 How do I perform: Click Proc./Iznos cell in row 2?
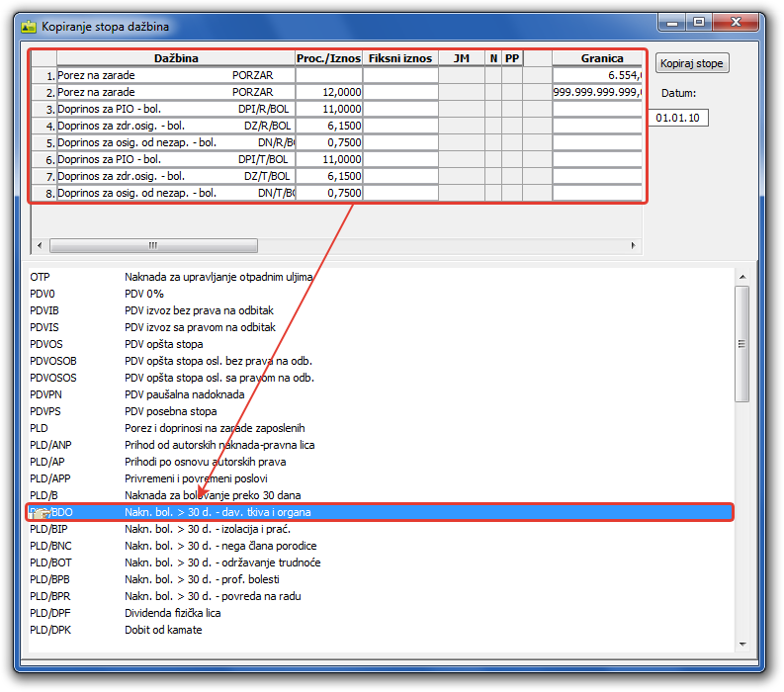(x=328, y=92)
